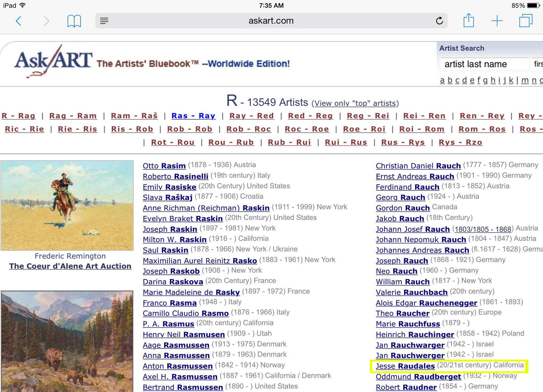Click the 'artist last name' search field
Screen dimensions: 543x392
(x=484, y=64)
